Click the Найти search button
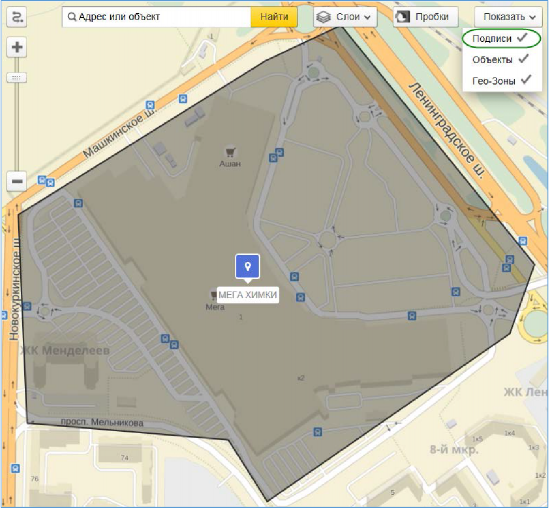 point(274,17)
